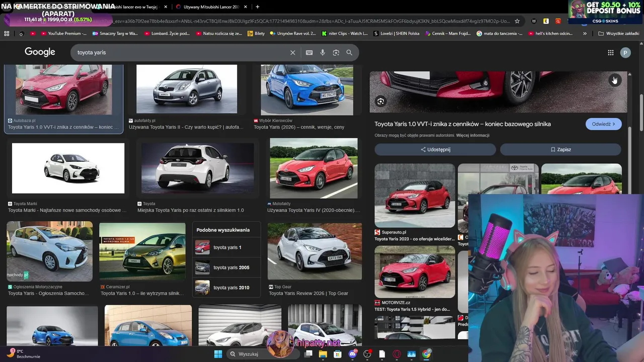Open the Urysnów Rave vol. 2 bookmark
The height and width of the screenshot is (362, 644).
point(293,34)
